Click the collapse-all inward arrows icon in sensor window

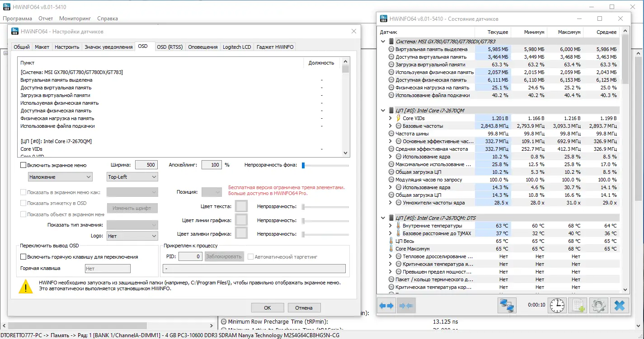[406, 306]
